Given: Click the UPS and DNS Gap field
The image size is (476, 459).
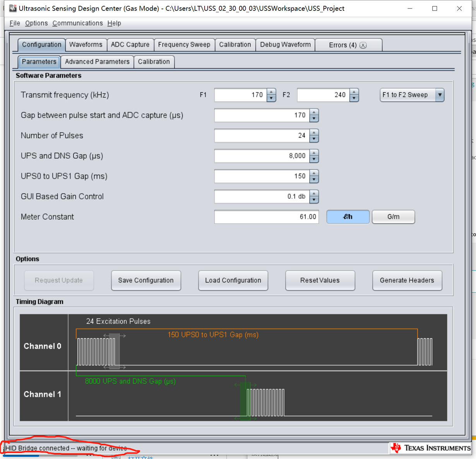Looking at the screenshot, I should pyautogui.click(x=262, y=156).
